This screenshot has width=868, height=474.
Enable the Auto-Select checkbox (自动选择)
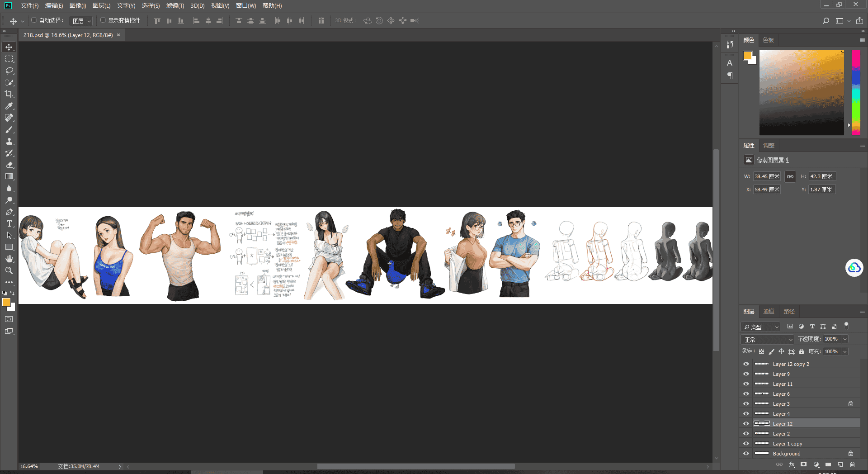[x=34, y=20]
